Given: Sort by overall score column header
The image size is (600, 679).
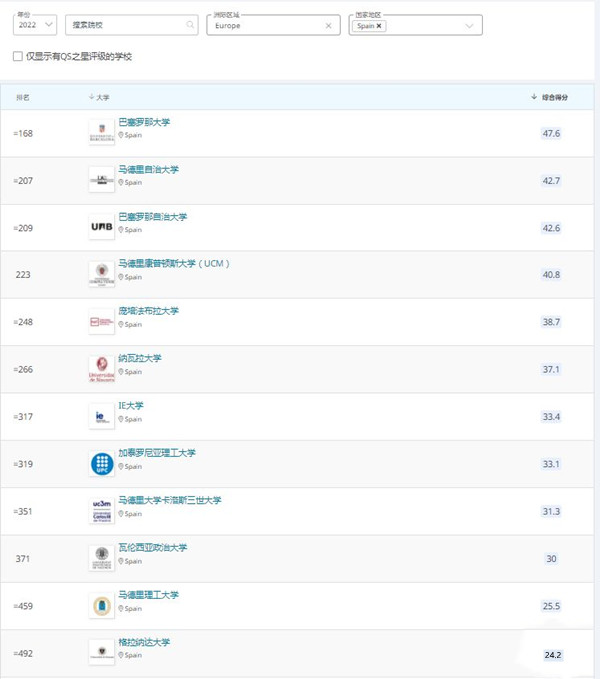Looking at the screenshot, I should click(550, 97).
